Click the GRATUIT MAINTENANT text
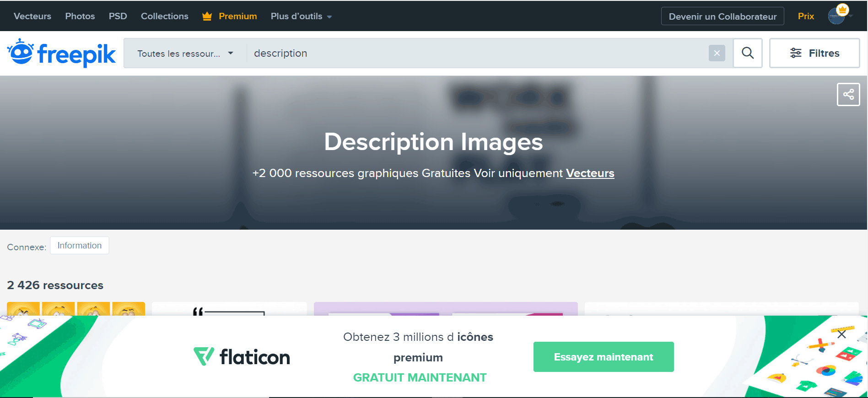The height and width of the screenshot is (398, 868). coord(420,378)
